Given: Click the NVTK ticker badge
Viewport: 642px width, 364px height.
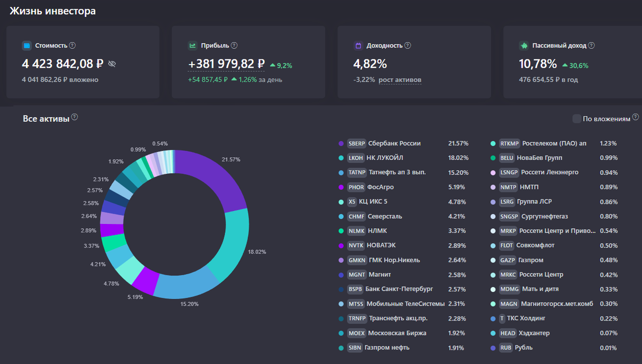Looking at the screenshot, I should coord(356,246).
